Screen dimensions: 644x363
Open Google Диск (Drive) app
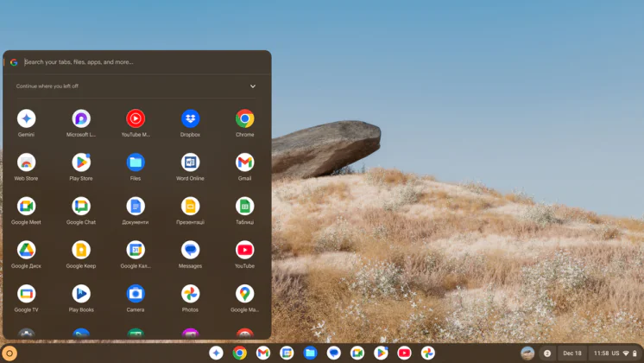(26, 250)
